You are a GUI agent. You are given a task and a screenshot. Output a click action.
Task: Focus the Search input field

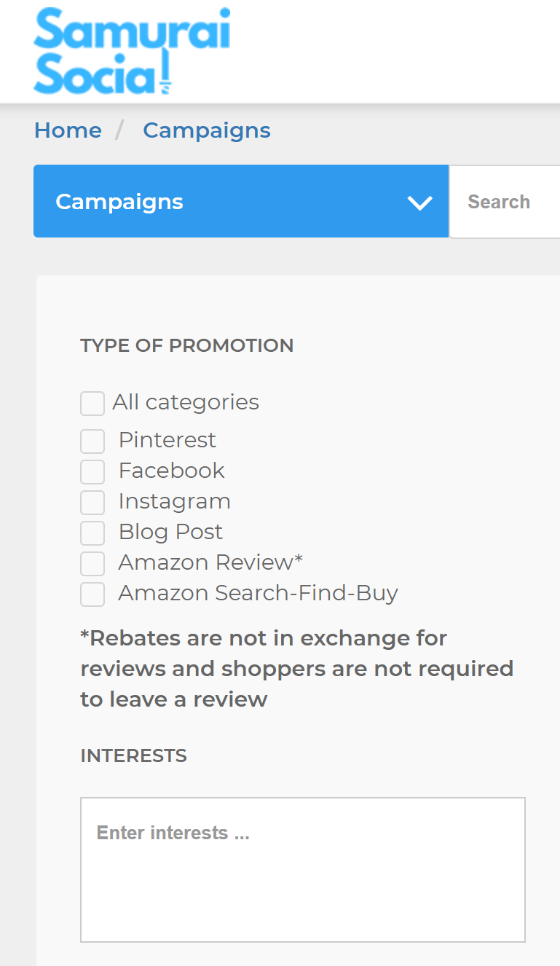(x=505, y=201)
